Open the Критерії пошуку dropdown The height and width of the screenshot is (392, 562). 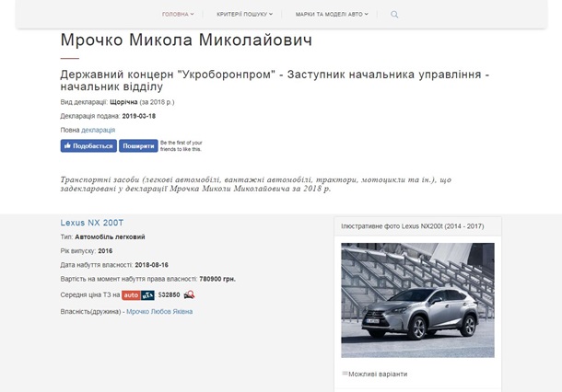tap(244, 15)
